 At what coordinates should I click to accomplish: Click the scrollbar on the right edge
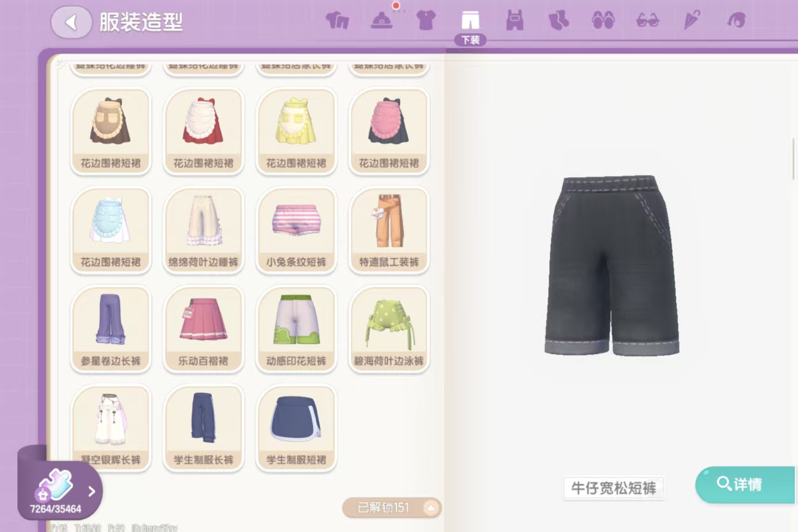click(x=793, y=159)
